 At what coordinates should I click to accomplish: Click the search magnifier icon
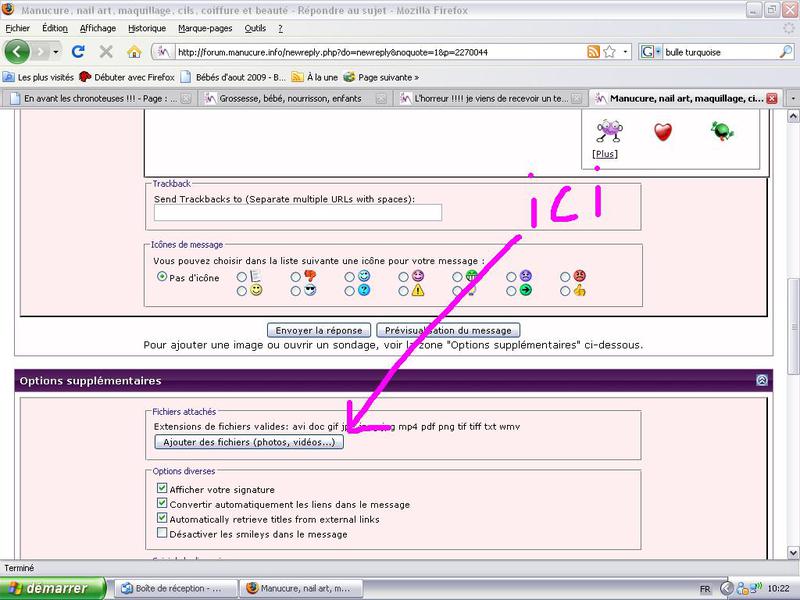[x=786, y=52]
